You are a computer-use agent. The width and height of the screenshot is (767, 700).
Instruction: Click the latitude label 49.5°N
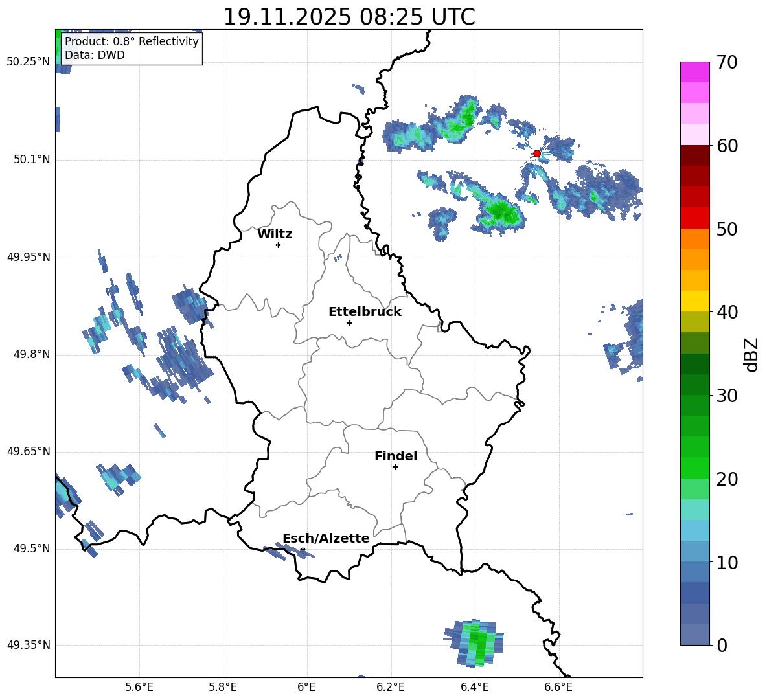[x=32, y=548]
